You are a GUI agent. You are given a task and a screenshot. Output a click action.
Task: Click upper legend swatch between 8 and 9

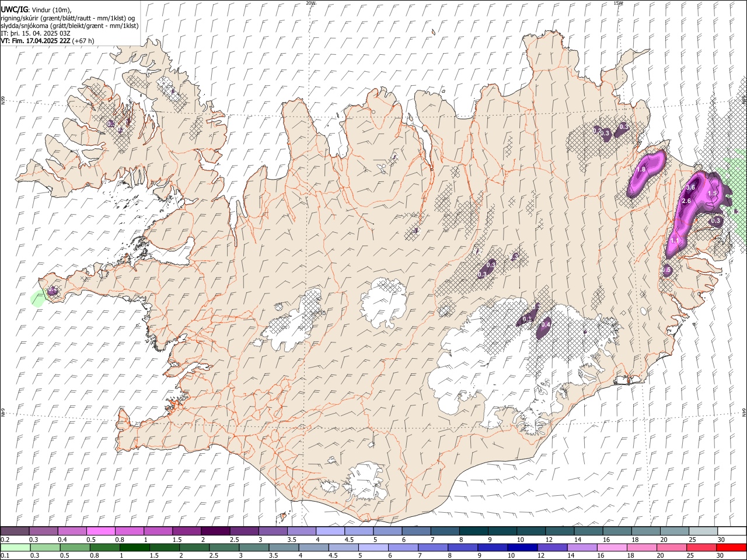pyautogui.click(x=473, y=531)
